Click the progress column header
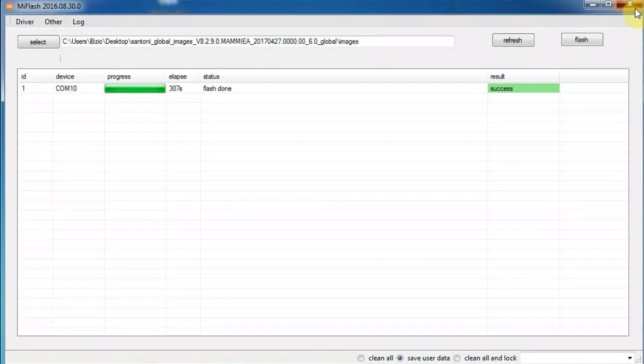This screenshot has height=364, width=644. [135, 76]
